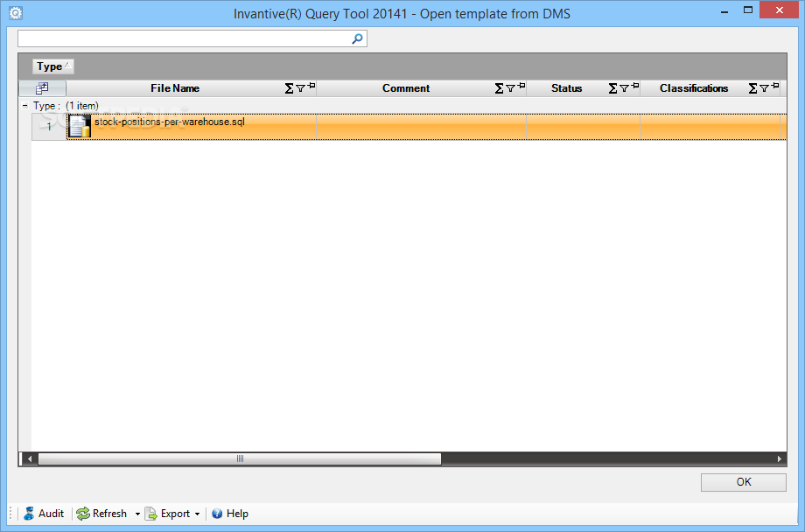The image size is (805, 532).
Task: Click horizontal scrollbar right arrow
Action: point(780,458)
